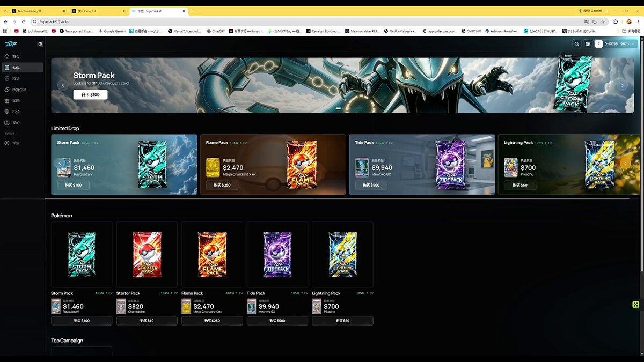Image resolution: width=644 pixels, height=362 pixels.
Task: Open the 首页 home page in the sidebar
Action: [23, 56]
